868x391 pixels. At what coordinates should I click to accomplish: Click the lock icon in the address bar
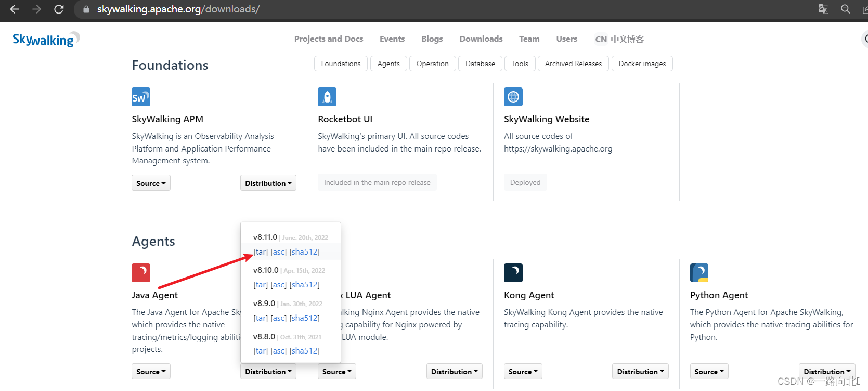pos(86,9)
